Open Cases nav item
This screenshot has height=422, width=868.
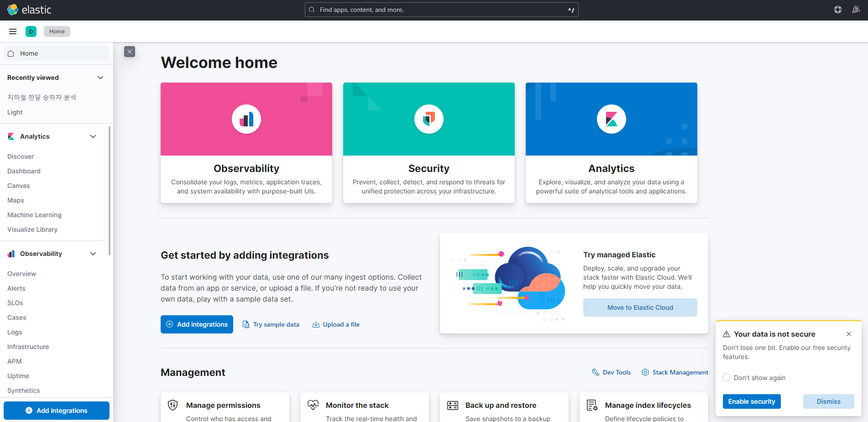point(16,318)
